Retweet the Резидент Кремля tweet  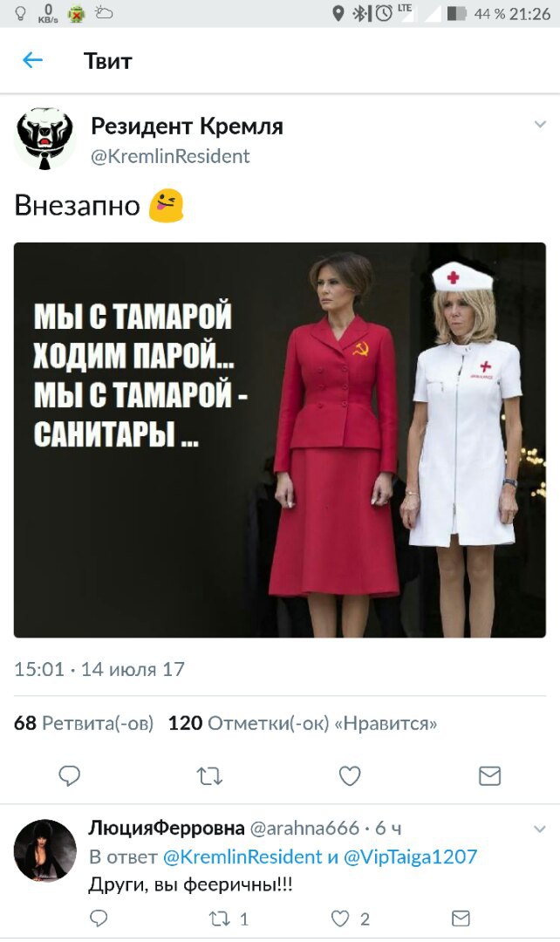209,776
